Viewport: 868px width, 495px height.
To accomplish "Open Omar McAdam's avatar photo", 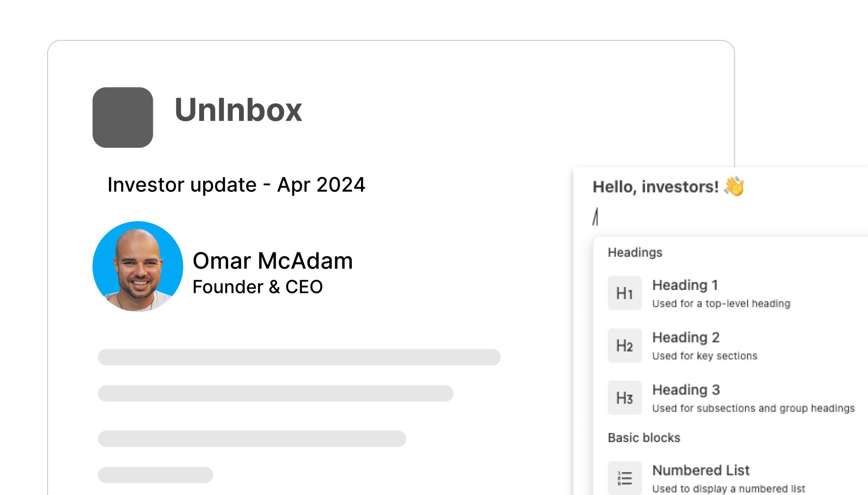I will tap(138, 267).
